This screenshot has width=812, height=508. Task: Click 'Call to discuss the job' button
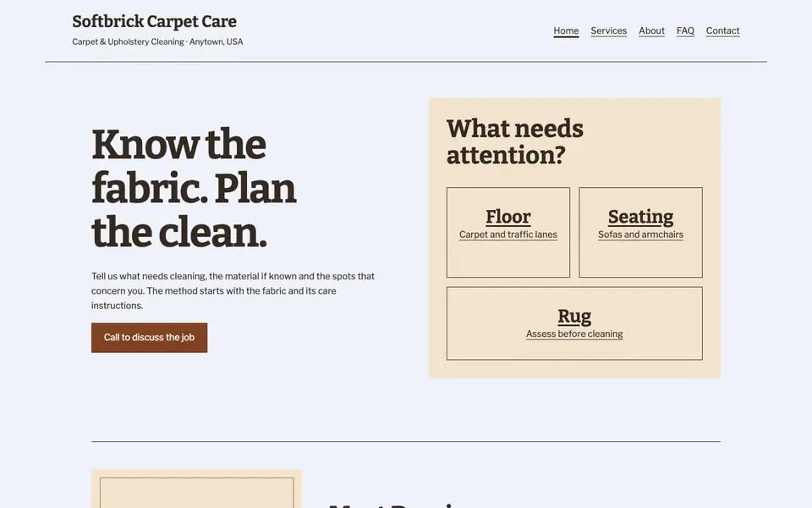(x=149, y=338)
